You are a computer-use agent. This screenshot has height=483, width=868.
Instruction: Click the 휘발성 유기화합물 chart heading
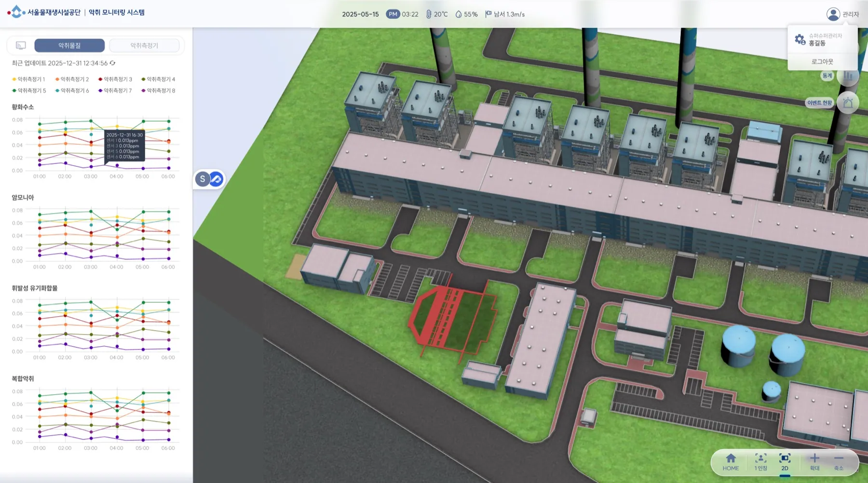click(x=35, y=288)
